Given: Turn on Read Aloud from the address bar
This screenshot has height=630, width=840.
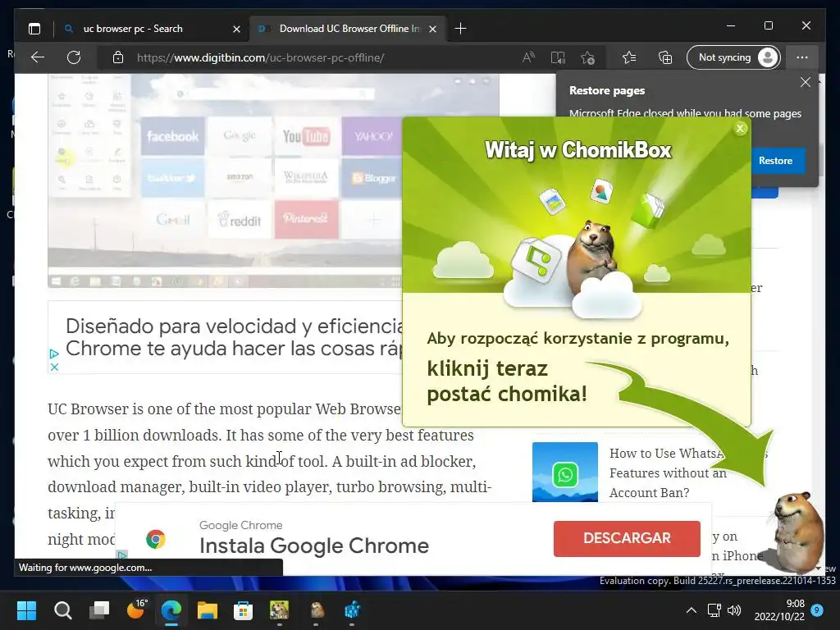Looking at the screenshot, I should point(528,57).
